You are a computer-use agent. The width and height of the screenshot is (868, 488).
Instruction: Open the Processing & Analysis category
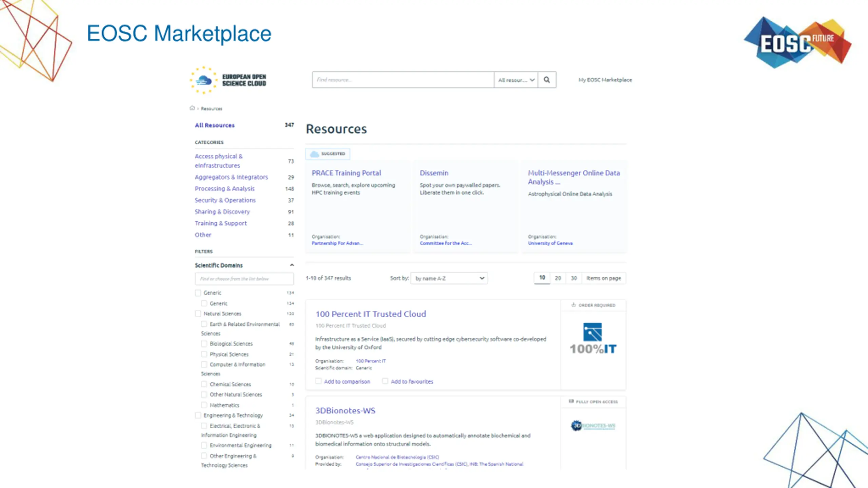[224, 189]
